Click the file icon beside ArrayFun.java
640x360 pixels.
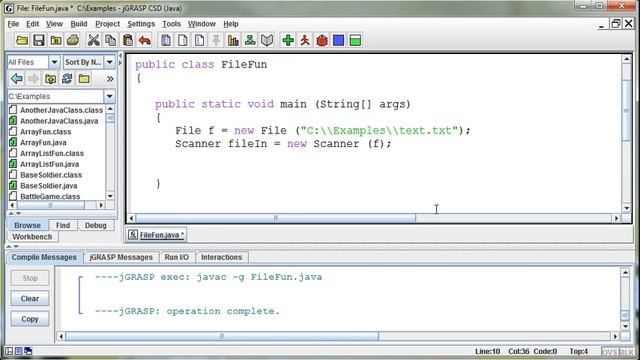13,142
